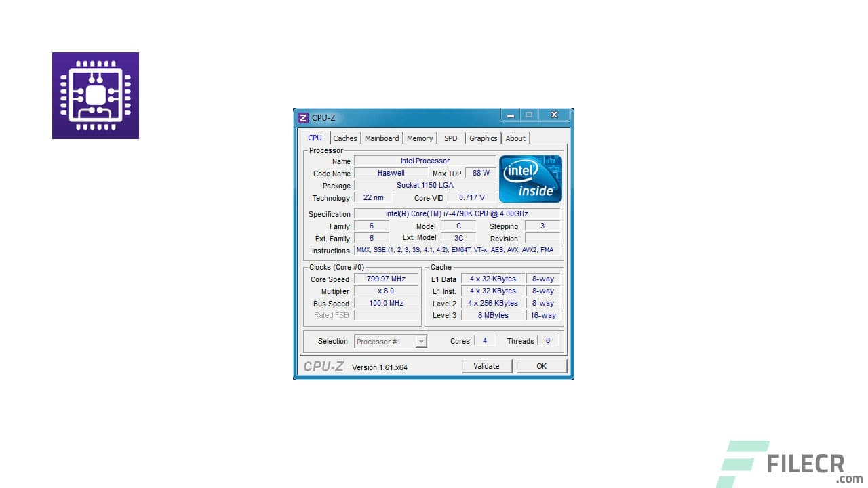Click the Level 3 cache size field
The image size is (868, 488).
point(492,315)
